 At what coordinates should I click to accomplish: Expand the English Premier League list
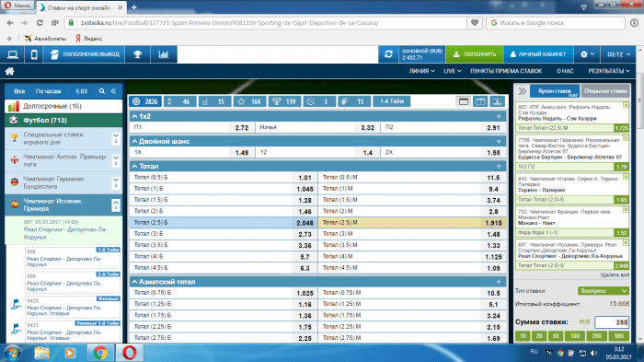(116, 160)
